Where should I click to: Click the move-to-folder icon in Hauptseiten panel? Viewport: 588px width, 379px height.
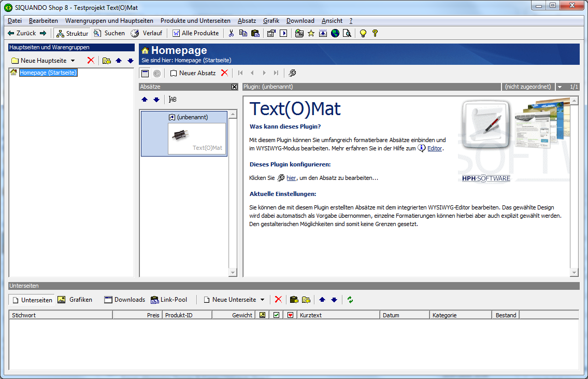tap(107, 61)
